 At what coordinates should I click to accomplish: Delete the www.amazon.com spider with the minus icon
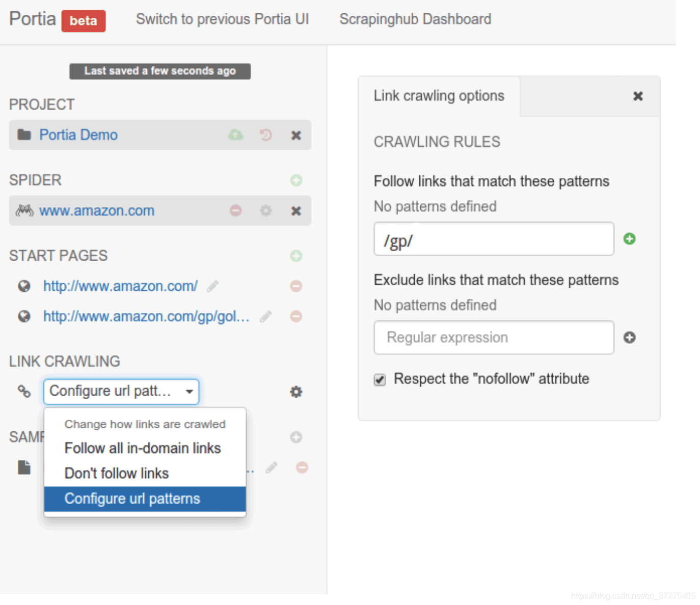pos(235,210)
